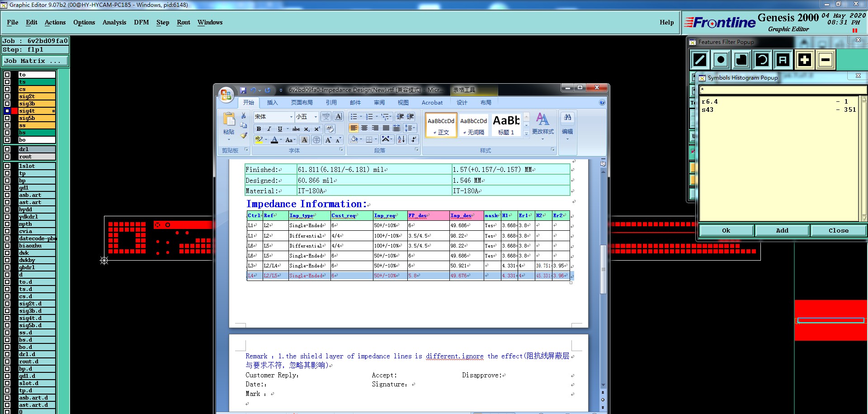This screenshot has height=414, width=868.
Task: Apply subscript formatting
Action: 307,129
